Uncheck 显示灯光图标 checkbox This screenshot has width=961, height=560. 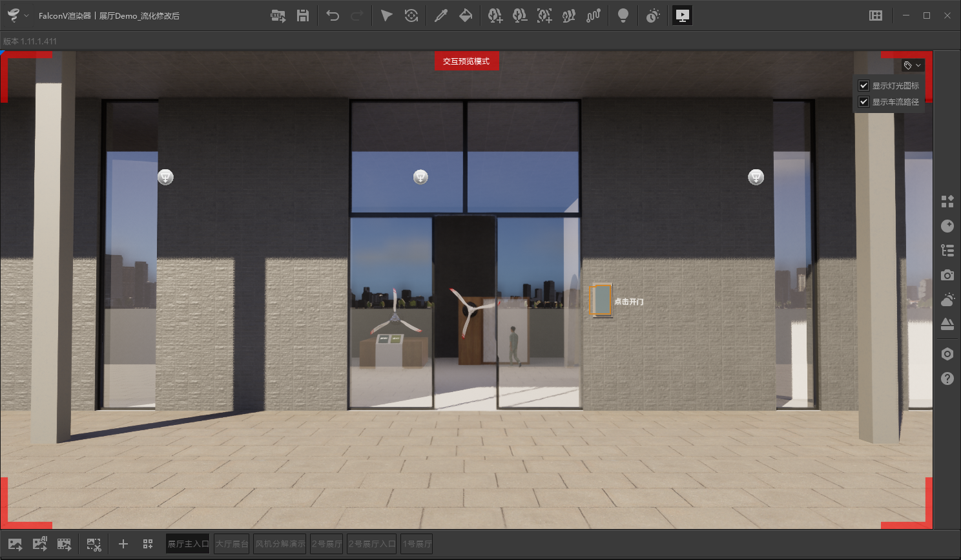click(x=863, y=85)
